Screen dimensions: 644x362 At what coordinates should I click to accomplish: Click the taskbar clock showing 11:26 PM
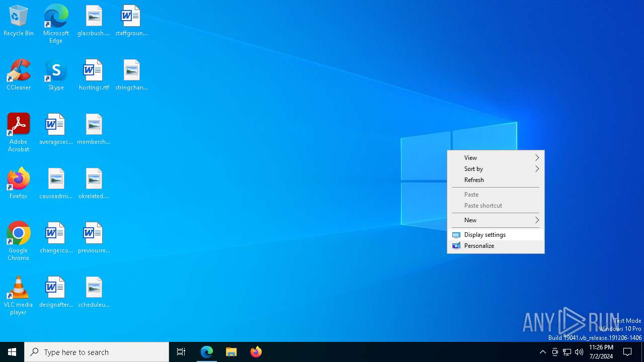point(601,352)
